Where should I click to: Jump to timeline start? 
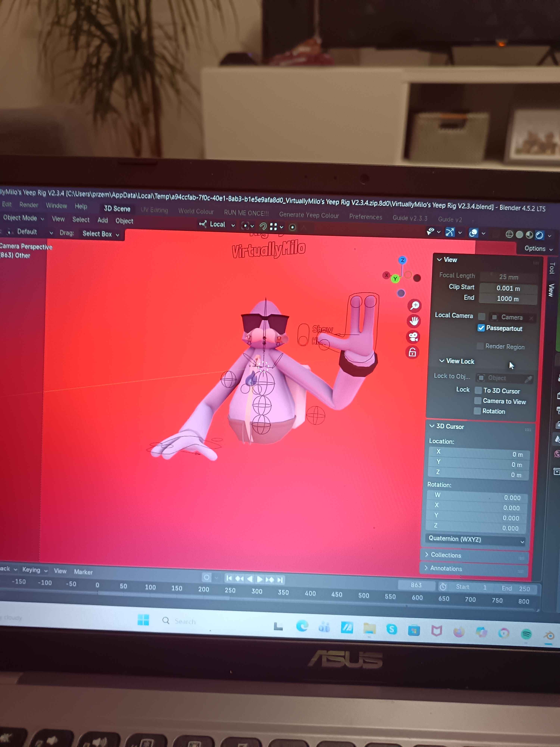click(229, 578)
